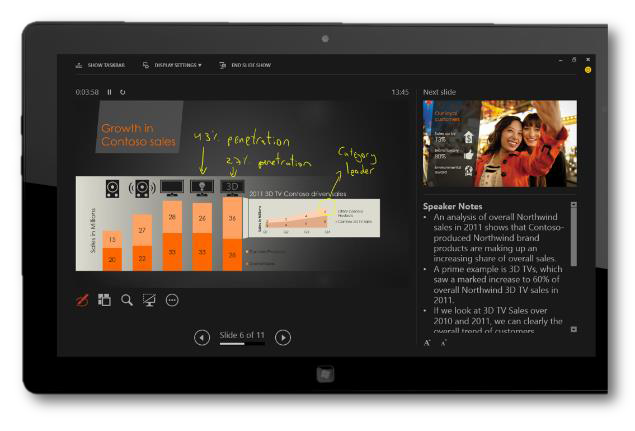Click the 3D TV icon above the chart
Image resolution: width=635 pixels, height=431 pixels.
[x=232, y=188]
